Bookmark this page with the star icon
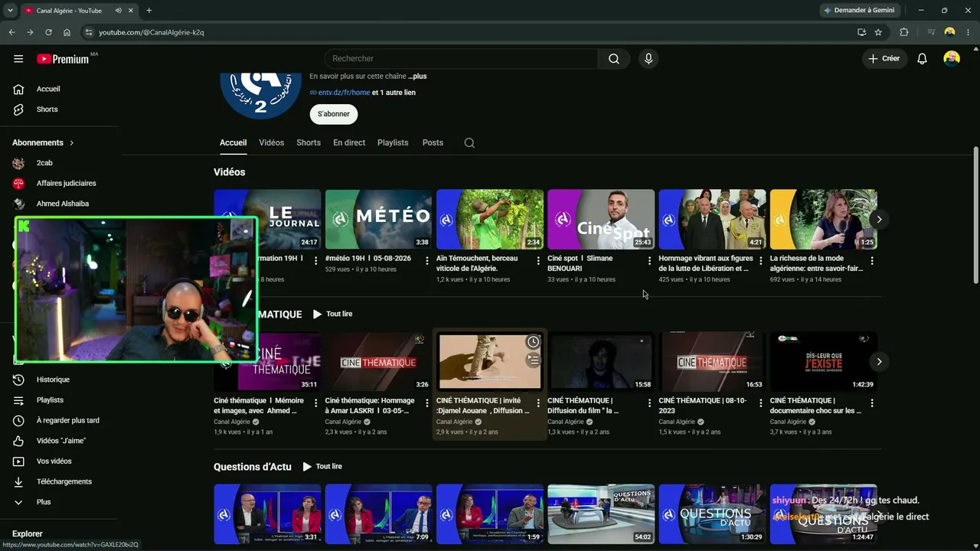 tap(878, 32)
